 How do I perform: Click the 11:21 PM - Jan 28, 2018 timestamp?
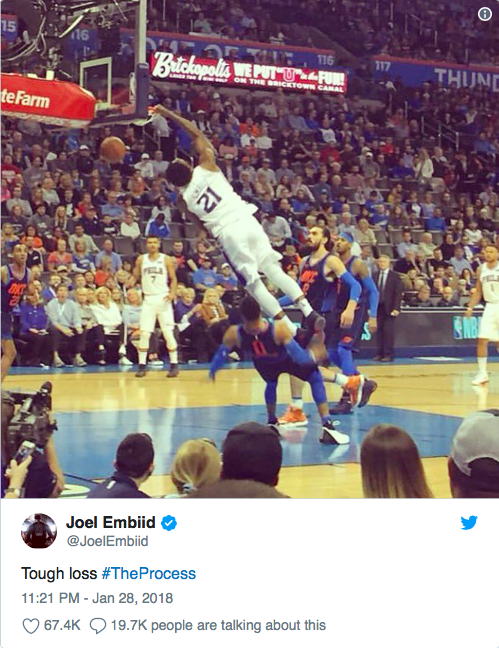[97, 598]
